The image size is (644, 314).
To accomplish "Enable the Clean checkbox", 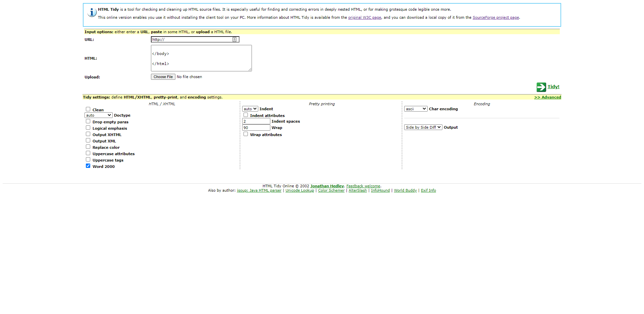I will tap(88, 109).
